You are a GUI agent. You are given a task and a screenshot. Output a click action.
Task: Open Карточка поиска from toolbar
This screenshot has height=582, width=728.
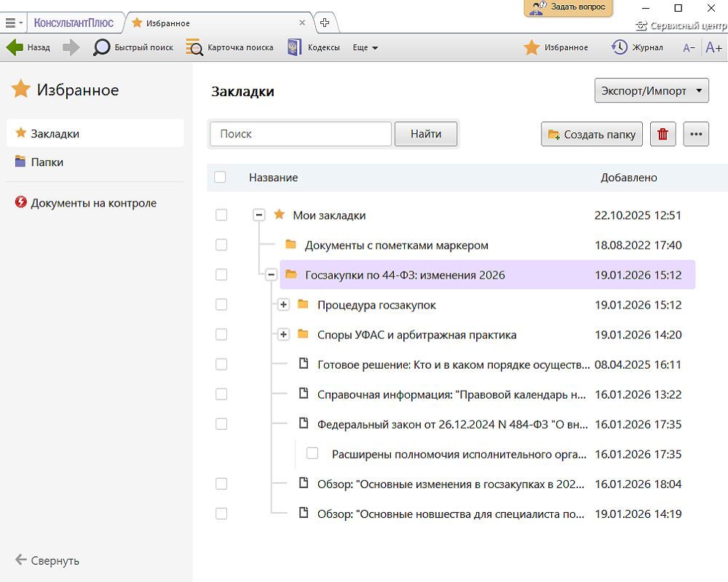(195, 47)
